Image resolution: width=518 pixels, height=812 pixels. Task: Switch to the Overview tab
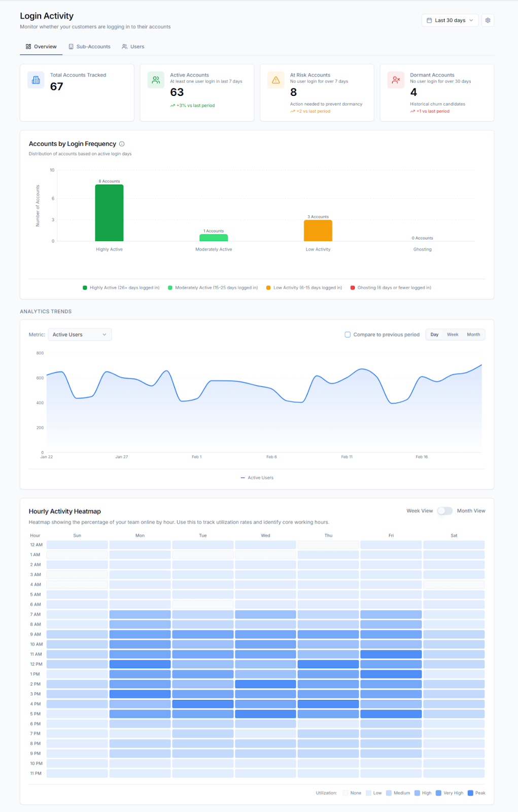pos(41,47)
